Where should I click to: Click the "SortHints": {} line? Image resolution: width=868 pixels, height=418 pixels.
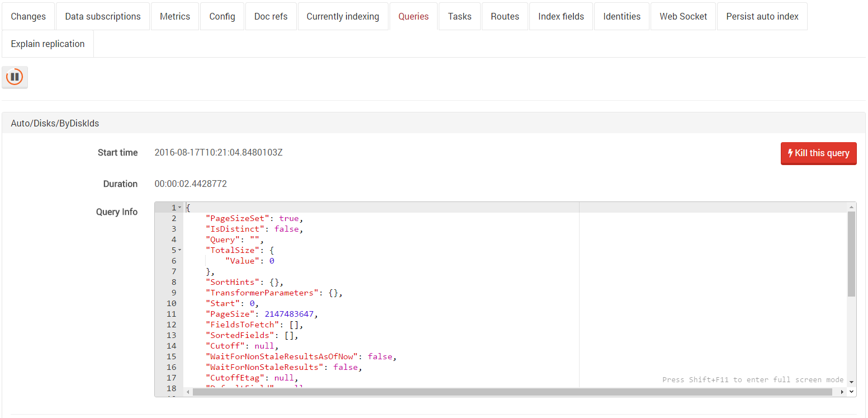pyautogui.click(x=245, y=282)
